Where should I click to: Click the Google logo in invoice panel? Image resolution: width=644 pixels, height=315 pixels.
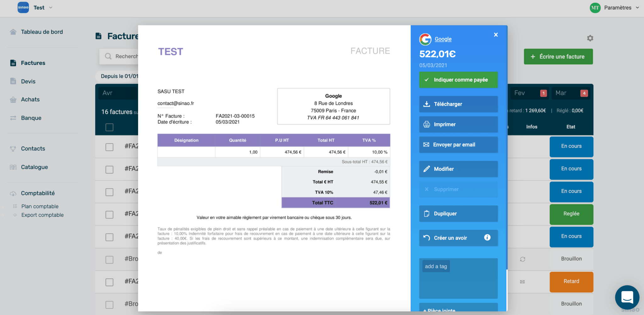point(425,39)
